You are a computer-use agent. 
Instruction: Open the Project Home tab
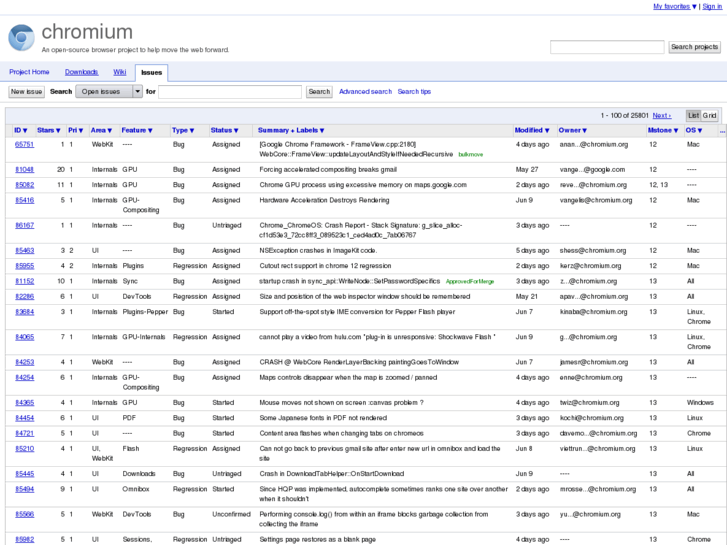point(29,72)
